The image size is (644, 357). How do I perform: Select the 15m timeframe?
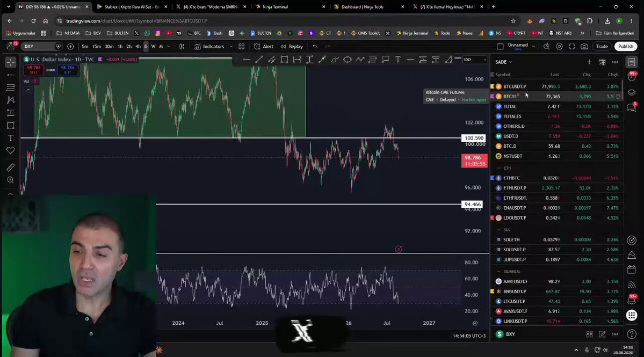click(97, 46)
